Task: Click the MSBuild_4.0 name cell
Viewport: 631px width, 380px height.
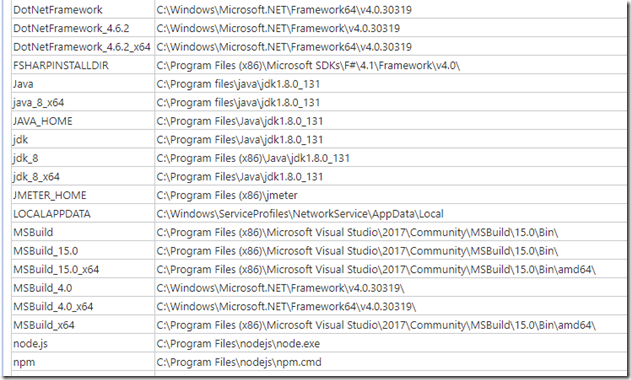Action: 43,288
